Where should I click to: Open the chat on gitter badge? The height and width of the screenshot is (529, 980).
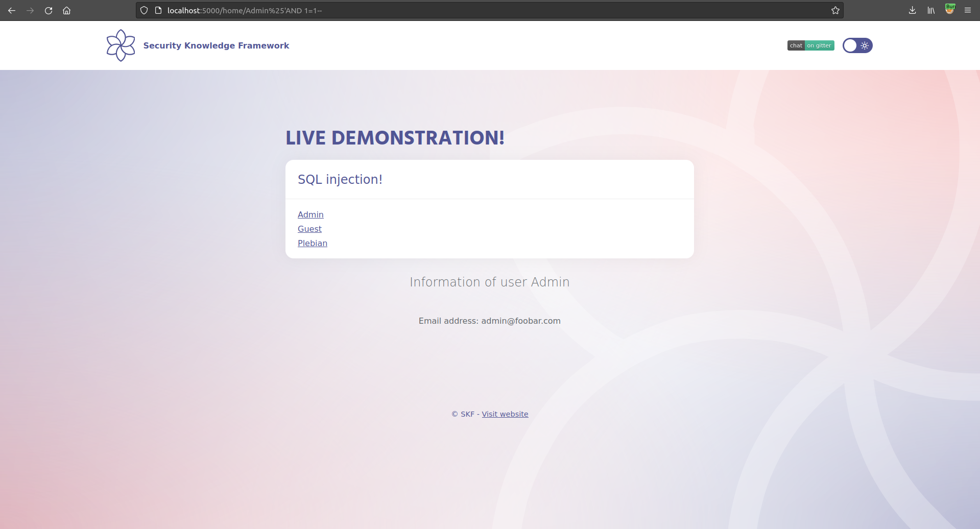click(x=810, y=45)
